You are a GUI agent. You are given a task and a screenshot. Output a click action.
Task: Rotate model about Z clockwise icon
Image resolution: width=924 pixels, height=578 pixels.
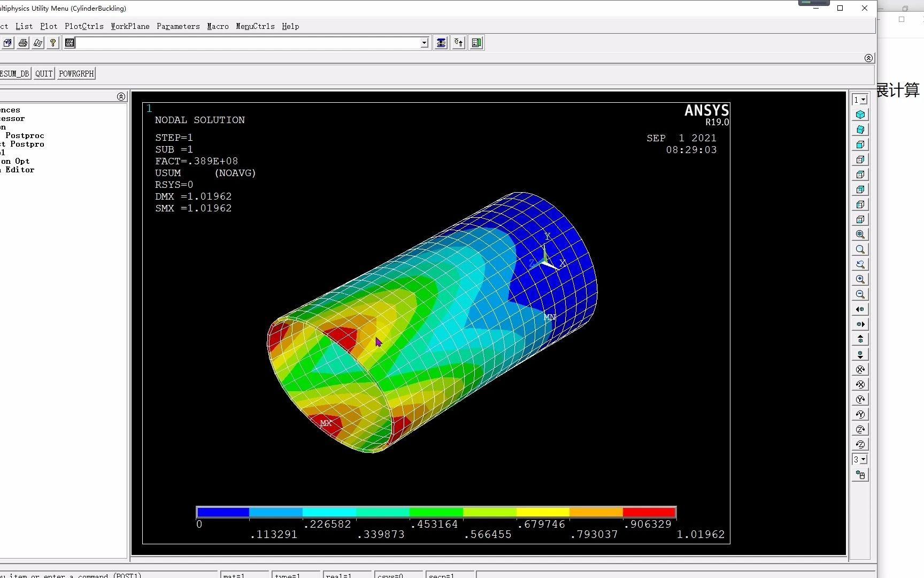[860, 429]
